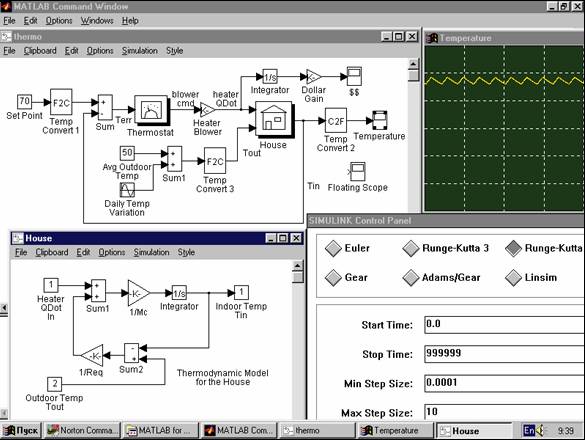The width and height of the screenshot is (585, 440).
Task: Click the Temp Convert 1 F2C block
Action: click(x=61, y=103)
